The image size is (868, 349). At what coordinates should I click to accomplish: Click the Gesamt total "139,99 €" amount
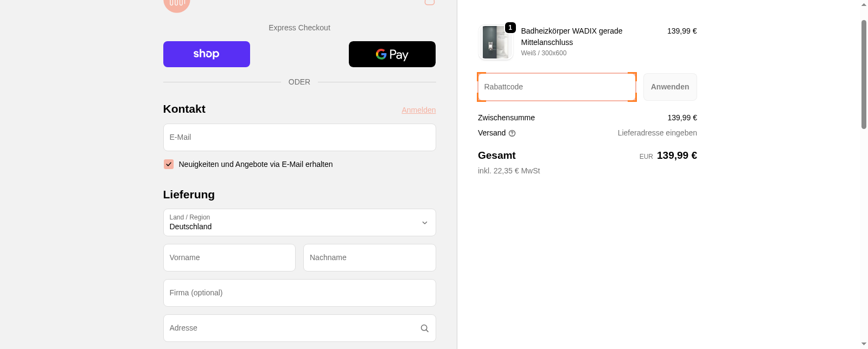[x=677, y=156]
